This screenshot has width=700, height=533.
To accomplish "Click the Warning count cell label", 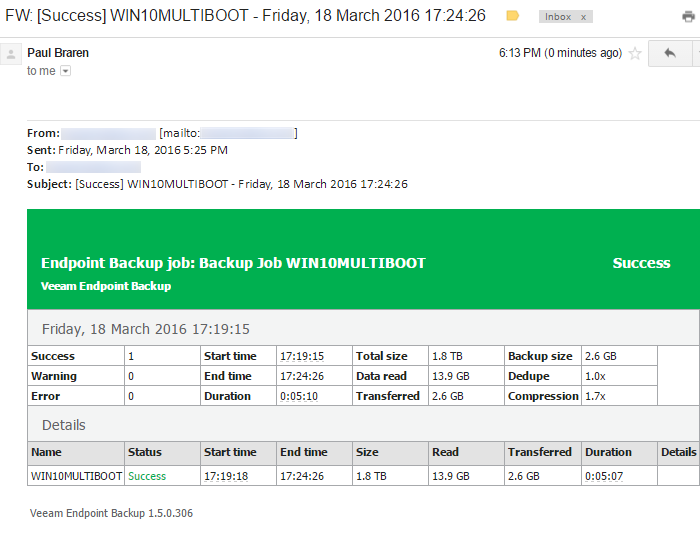I will click(54, 376).
